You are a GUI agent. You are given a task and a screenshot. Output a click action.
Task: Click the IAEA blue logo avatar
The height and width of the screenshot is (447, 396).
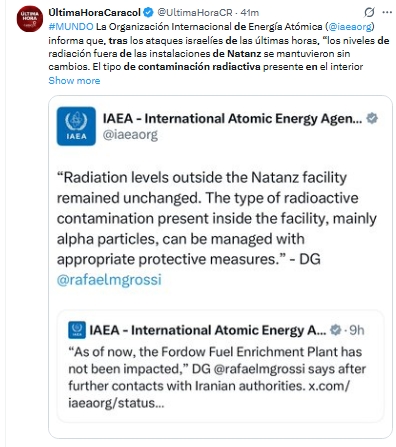click(76, 126)
